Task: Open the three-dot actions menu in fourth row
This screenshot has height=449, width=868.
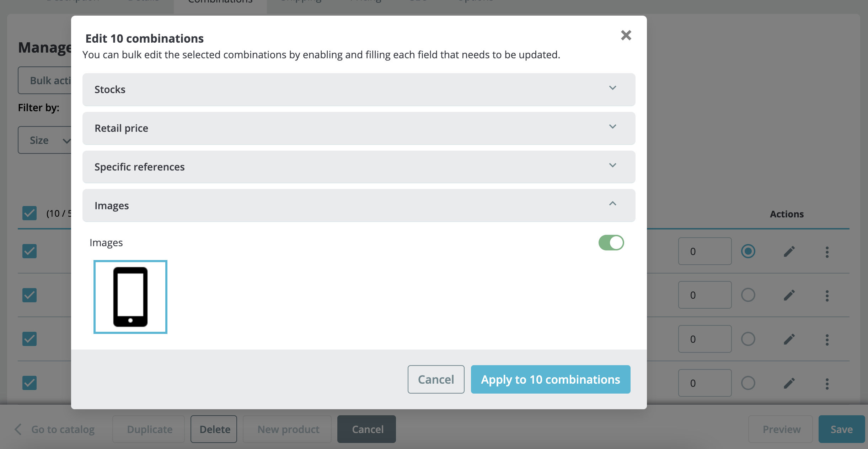Action: [827, 384]
